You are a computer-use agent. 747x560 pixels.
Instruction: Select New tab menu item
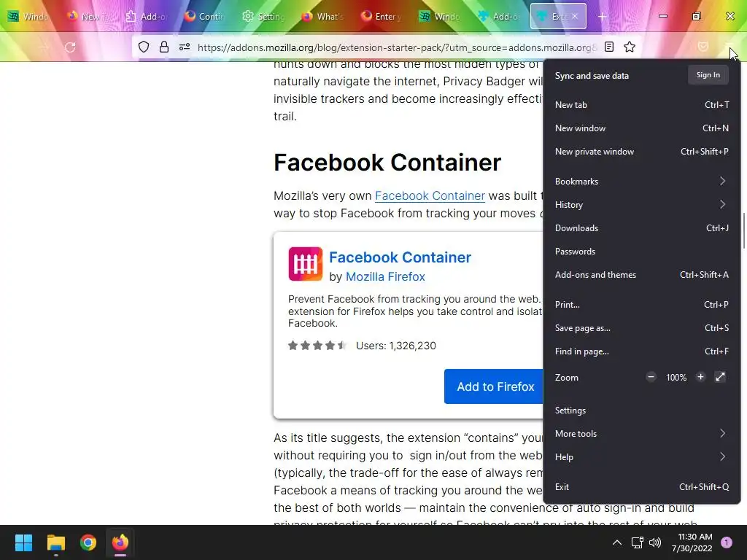coord(642,105)
